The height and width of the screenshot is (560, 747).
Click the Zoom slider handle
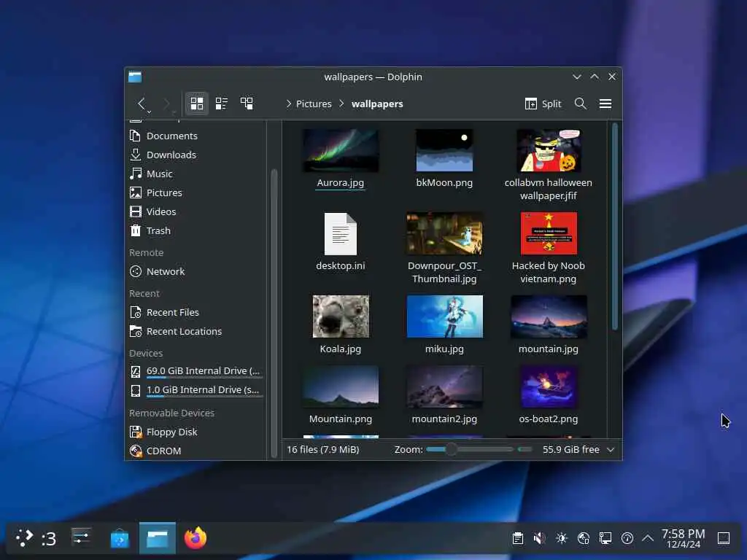click(x=451, y=449)
